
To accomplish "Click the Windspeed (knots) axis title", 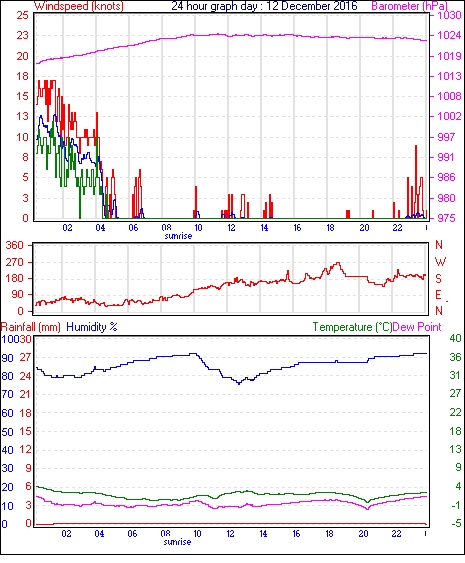I will click(79, 6).
